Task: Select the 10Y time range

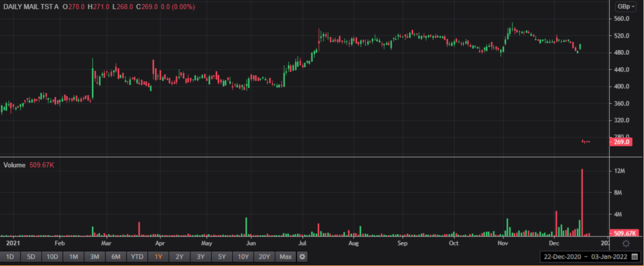Action: [243, 257]
